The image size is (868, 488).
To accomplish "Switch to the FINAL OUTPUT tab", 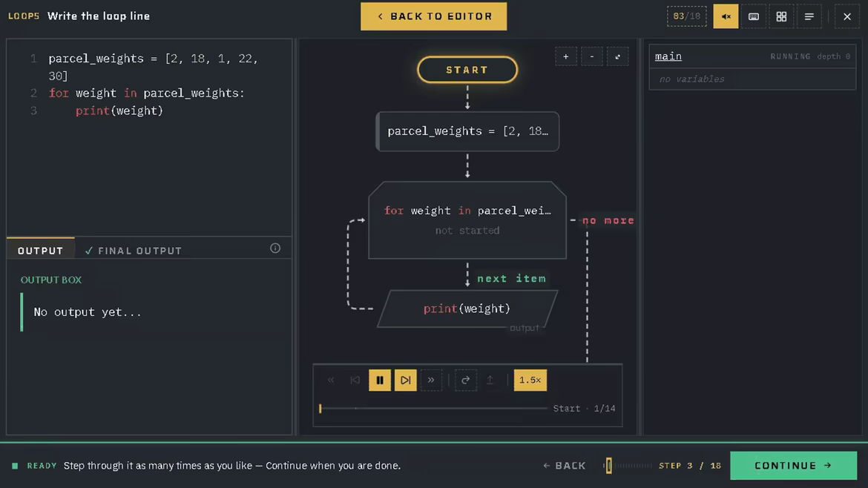I will pyautogui.click(x=134, y=251).
